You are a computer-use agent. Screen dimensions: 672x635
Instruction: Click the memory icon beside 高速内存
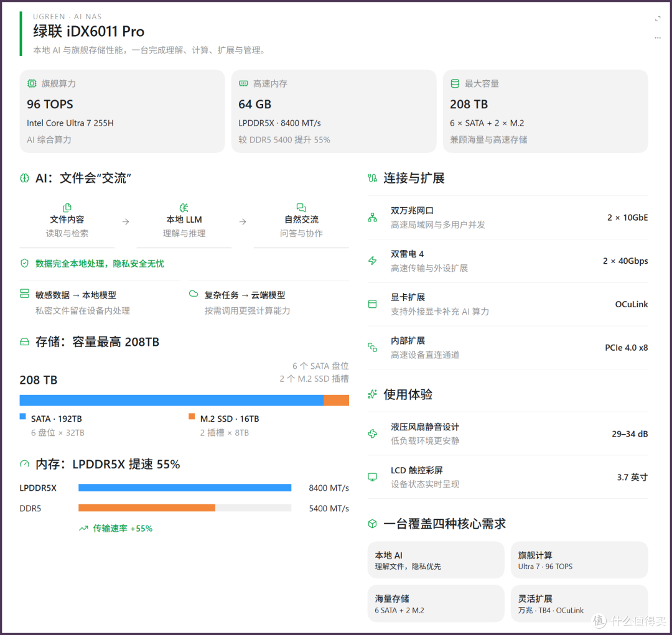[243, 83]
